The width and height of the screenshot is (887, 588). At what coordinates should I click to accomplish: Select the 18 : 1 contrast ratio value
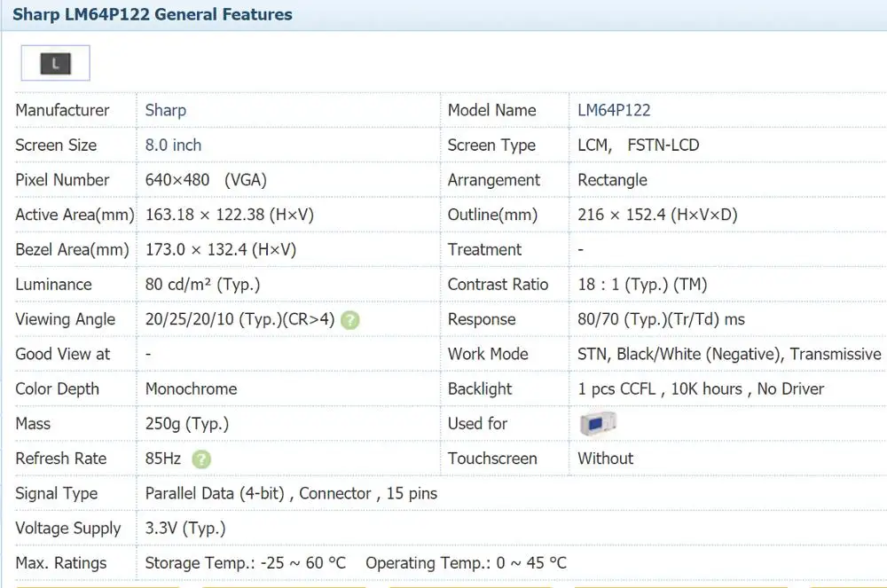[x=642, y=285]
